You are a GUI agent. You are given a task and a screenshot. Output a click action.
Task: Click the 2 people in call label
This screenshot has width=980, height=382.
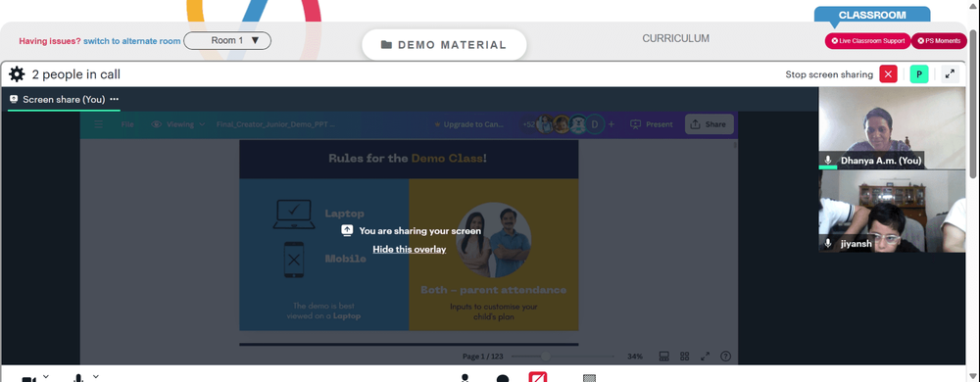pos(76,74)
